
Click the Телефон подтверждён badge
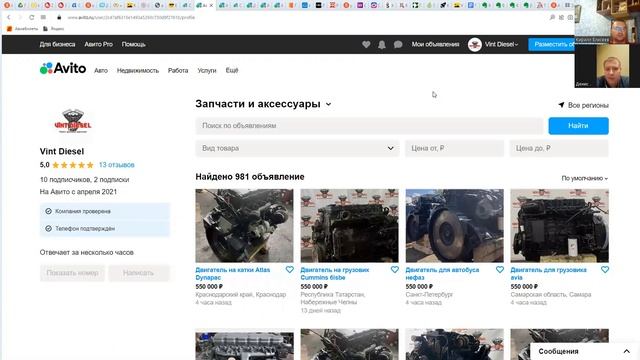[104, 229]
